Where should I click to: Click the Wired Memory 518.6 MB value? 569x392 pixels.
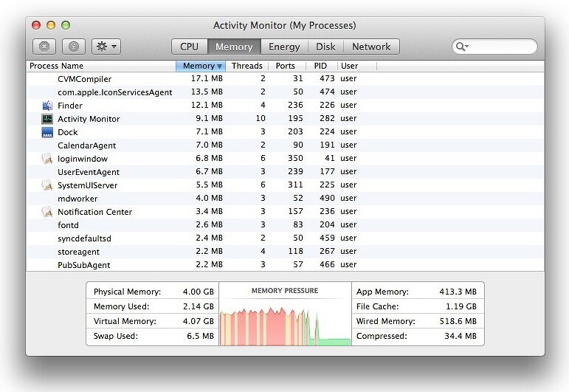(x=458, y=321)
